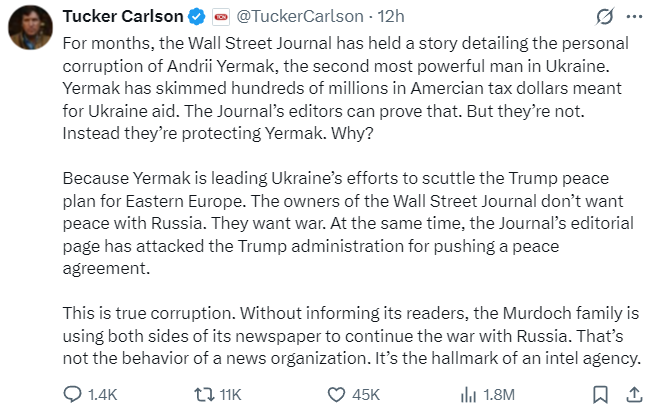The height and width of the screenshot is (409, 656).
Task: Click the Grok explain icon
Action: 603,17
